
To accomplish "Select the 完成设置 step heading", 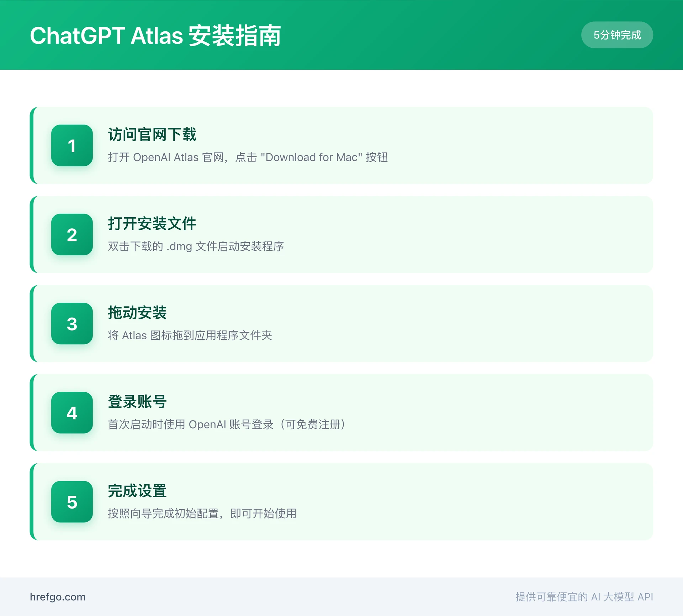I will pyautogui.click(x=137, y=491).
